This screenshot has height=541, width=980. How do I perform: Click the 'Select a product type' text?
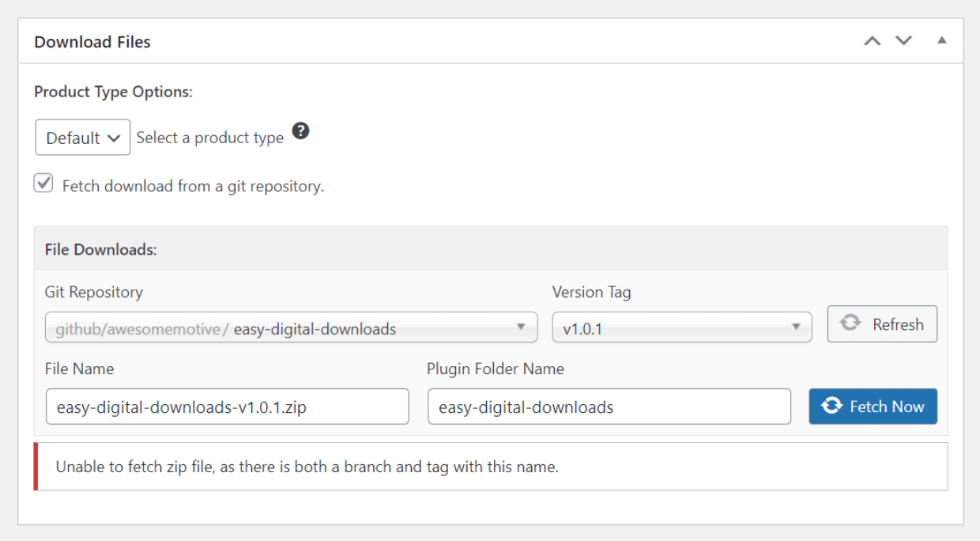click(209, 138)
